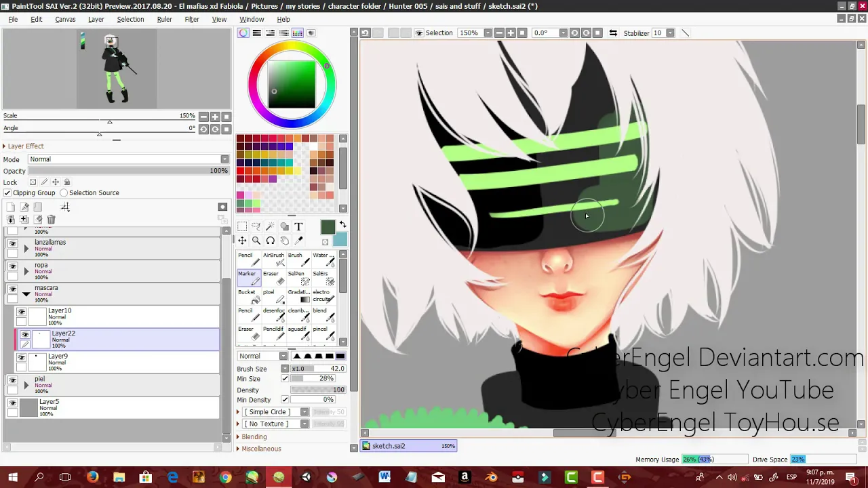Open the Window menu

[252, 19]
